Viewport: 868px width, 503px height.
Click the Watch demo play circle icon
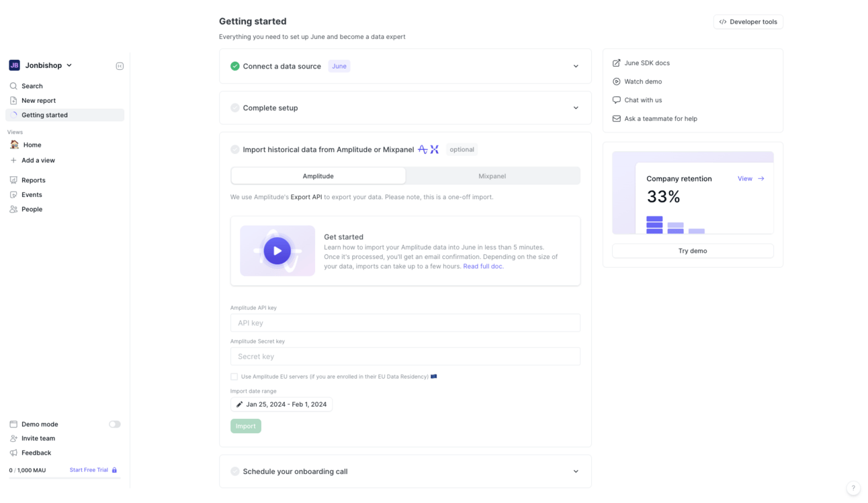[616, 81]
